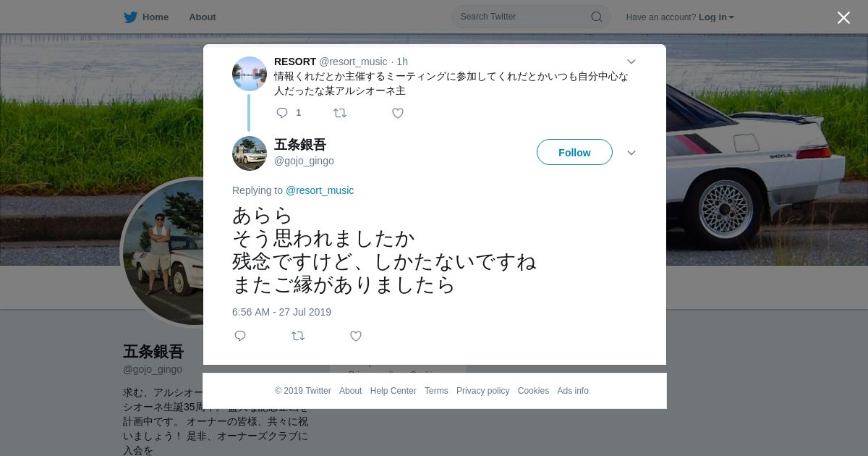Reply to RESORT's tweet
The height and width of the screenshot is (456, 868).
[x=282, y=113]
